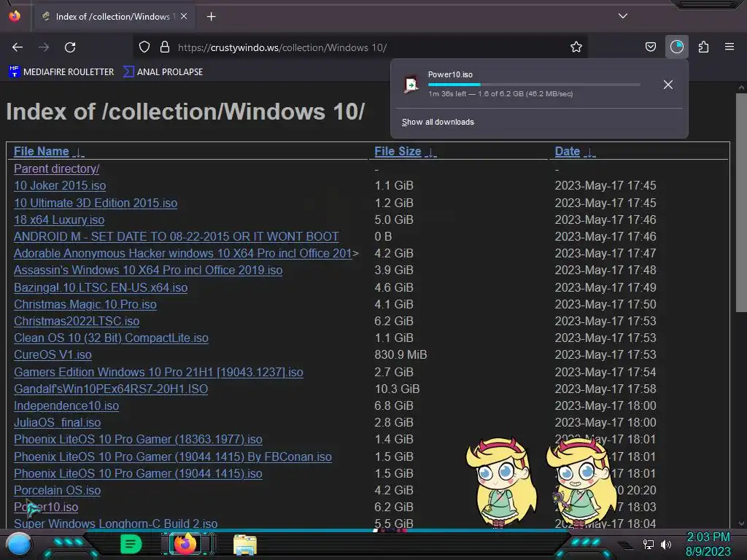Click the site padlock security icon
Image resolution: width=747 pixels, height=560 pixels.
[165, 47]
